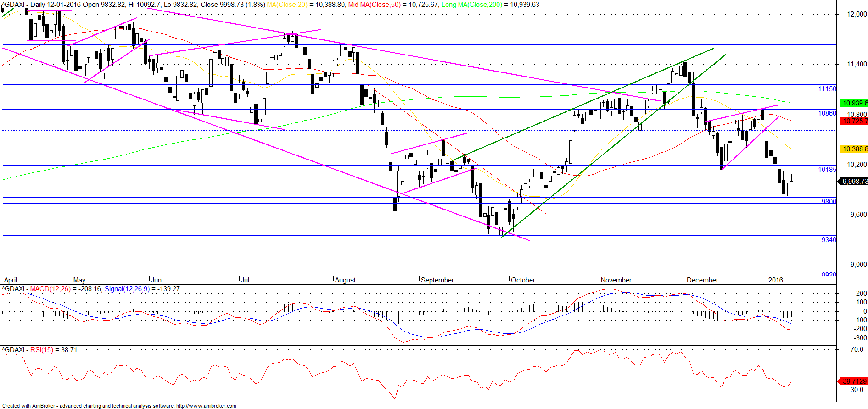The height and width of the screenshot is (409, 868).
Task: Click the 11,400 price axis label
Action: (857, 64)
